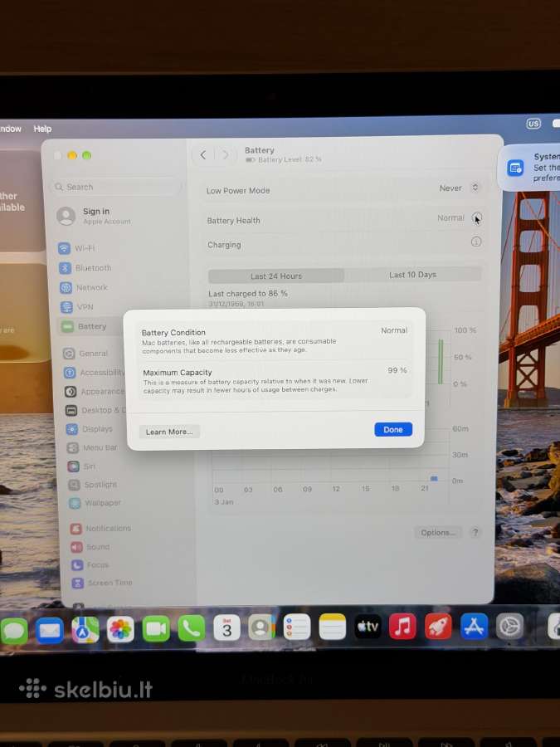Go back with the left chevron
This screenshot has height=747, width=560.
(203, 155)
